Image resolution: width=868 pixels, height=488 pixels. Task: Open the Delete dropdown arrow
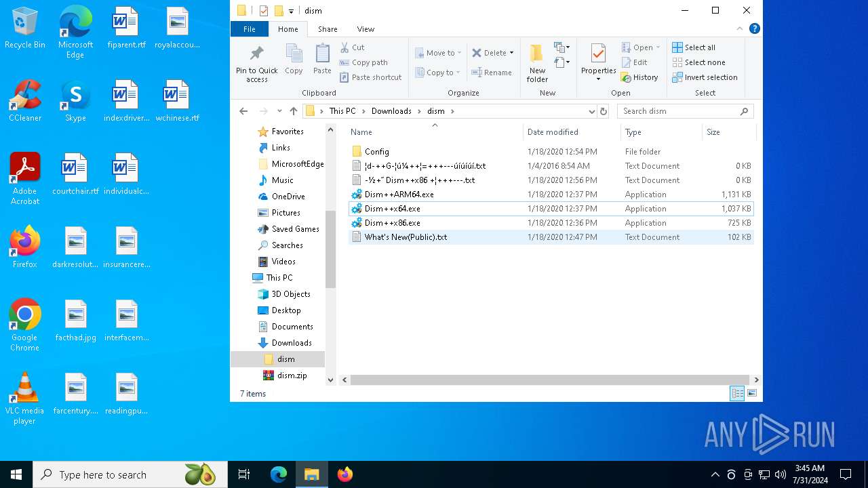[x=511, y=53]
